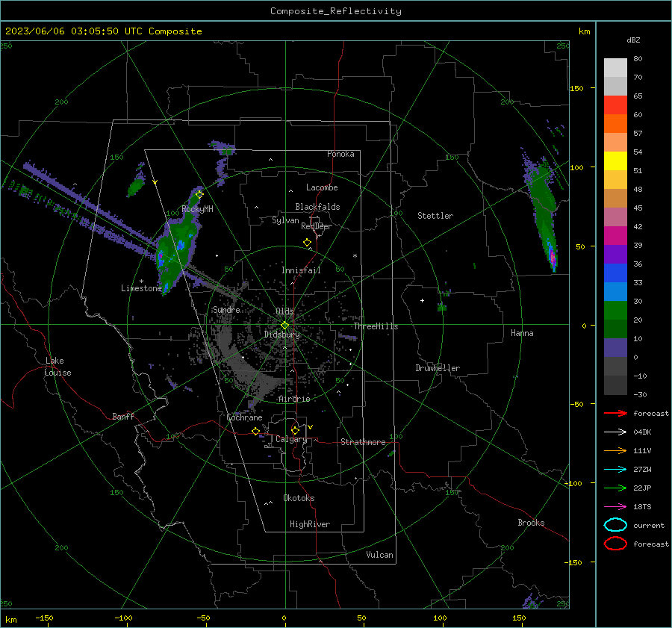Screen dimensions: 672x628
Task: Click the bright green 20 dBZ legend swatch
Action: click(615, 310)
